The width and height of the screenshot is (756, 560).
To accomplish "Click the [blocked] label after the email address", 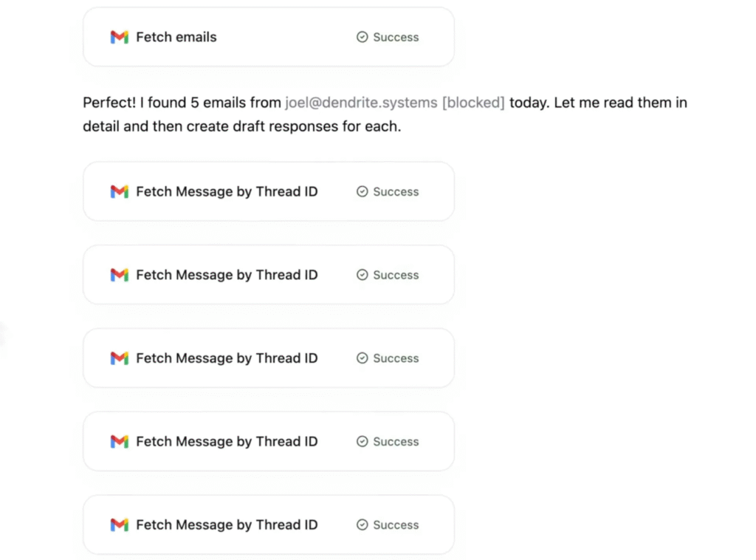I will tap(473, 103).
